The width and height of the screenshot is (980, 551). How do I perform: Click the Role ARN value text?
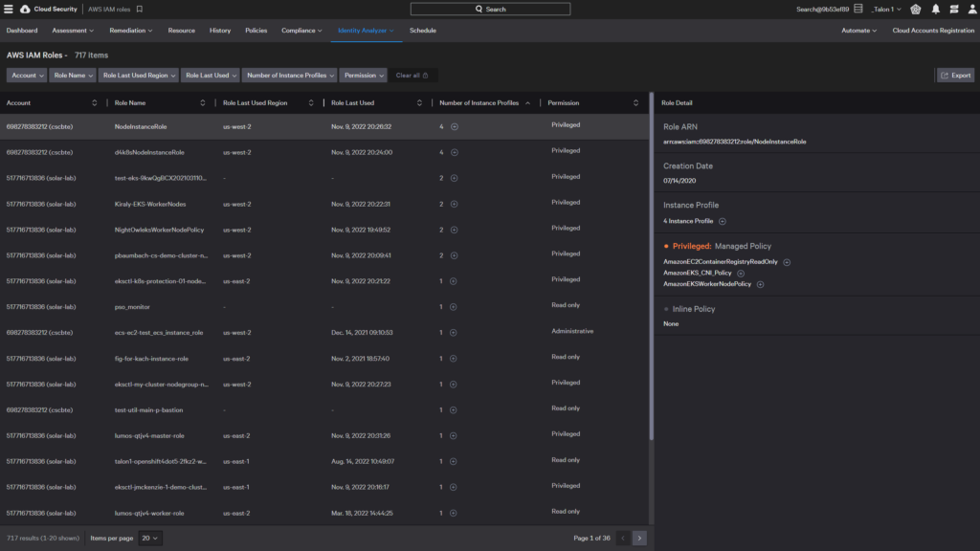(734, 142)
